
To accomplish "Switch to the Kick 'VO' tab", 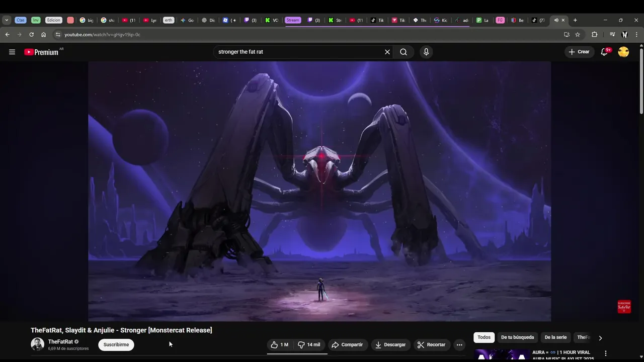I will [x=272, y=20].
